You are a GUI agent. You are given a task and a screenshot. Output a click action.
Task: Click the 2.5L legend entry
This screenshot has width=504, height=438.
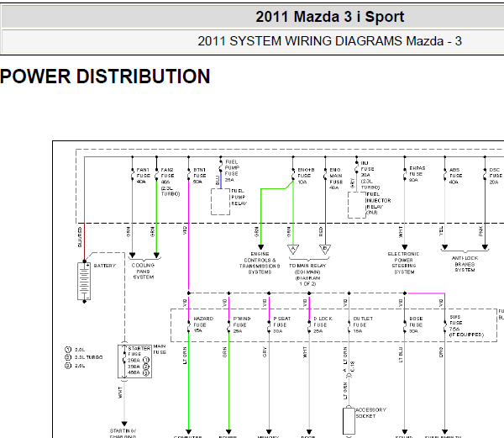pos(75,366)
